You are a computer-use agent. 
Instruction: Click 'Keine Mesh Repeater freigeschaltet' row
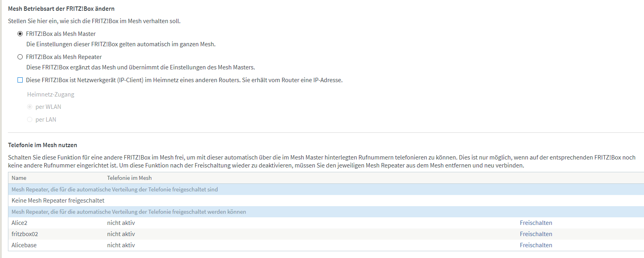pyautogui.click(x=326, y=201)
